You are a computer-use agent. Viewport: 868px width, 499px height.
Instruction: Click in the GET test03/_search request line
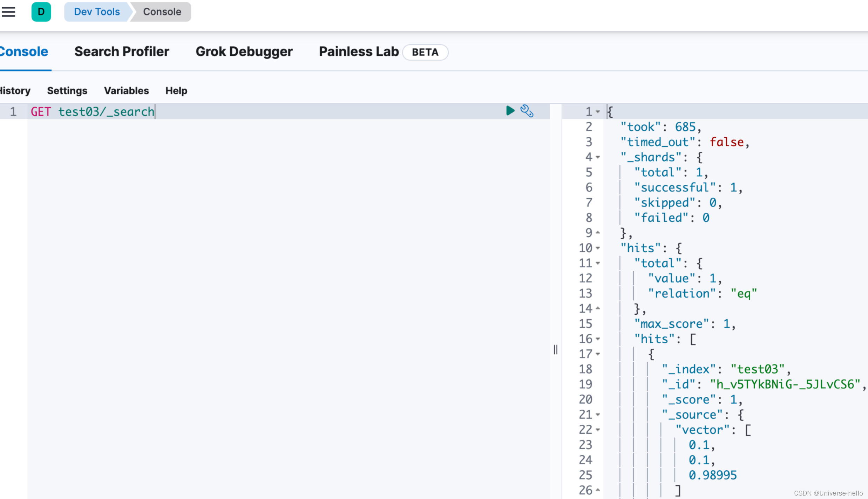(x=93, y=112)
